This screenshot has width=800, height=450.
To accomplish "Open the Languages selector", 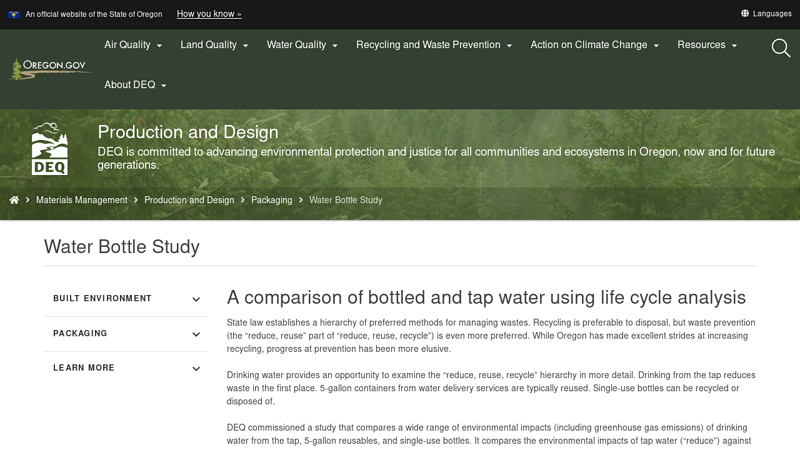I will [x=766, y=13].
